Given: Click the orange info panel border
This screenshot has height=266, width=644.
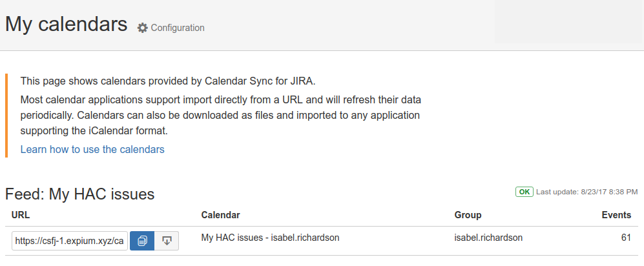Looking at the screenshot, I should (6, 116).
